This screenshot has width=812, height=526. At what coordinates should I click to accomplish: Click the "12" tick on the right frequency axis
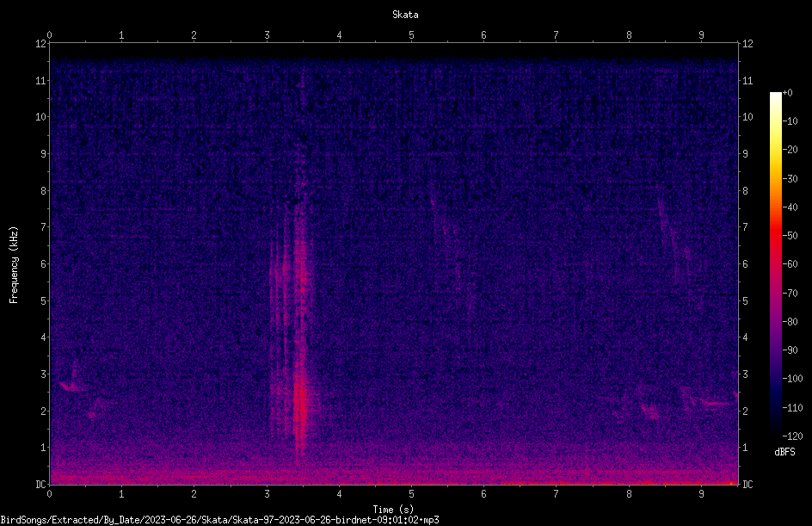pos(747,44)
